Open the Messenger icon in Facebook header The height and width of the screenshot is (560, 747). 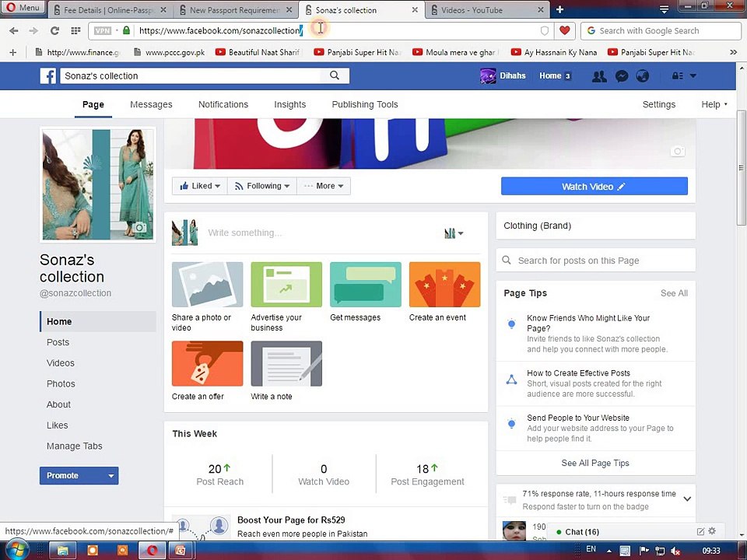point(621,75)
